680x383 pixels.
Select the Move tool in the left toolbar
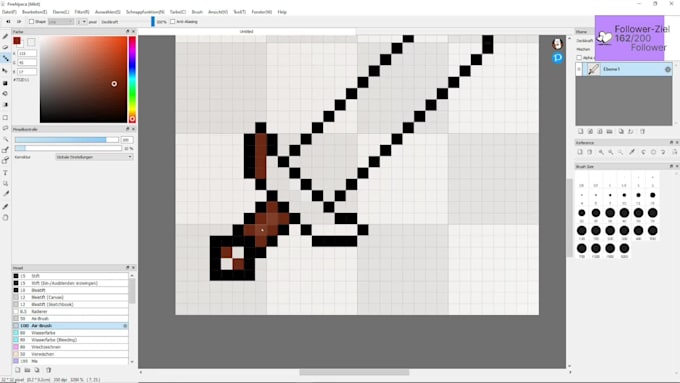pos(6,70)
